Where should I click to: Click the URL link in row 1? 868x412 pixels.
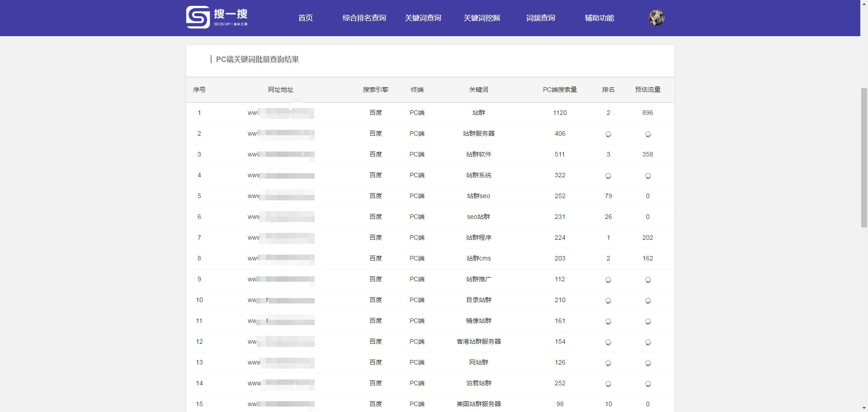[x=280, y=113]
